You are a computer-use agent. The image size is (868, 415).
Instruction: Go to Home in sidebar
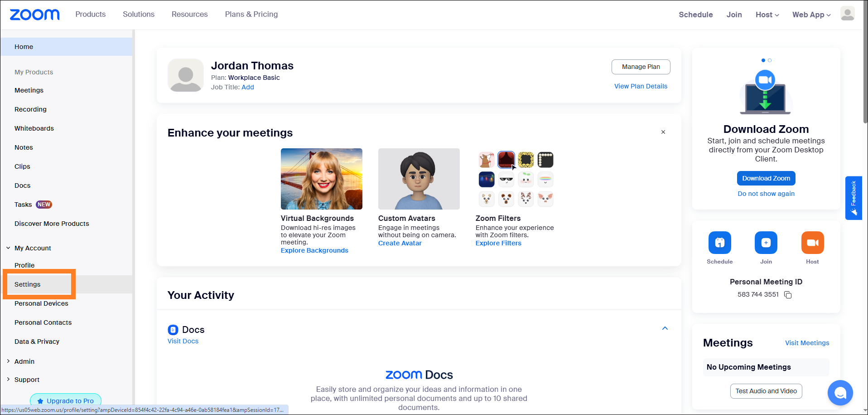pos(67,47)
